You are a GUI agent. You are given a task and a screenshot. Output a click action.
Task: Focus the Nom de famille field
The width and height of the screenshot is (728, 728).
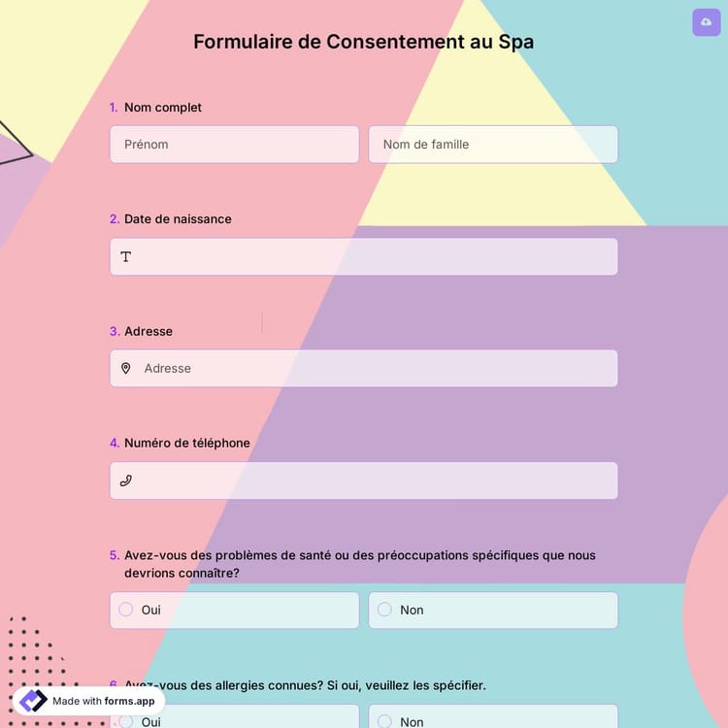pos(493,145)
